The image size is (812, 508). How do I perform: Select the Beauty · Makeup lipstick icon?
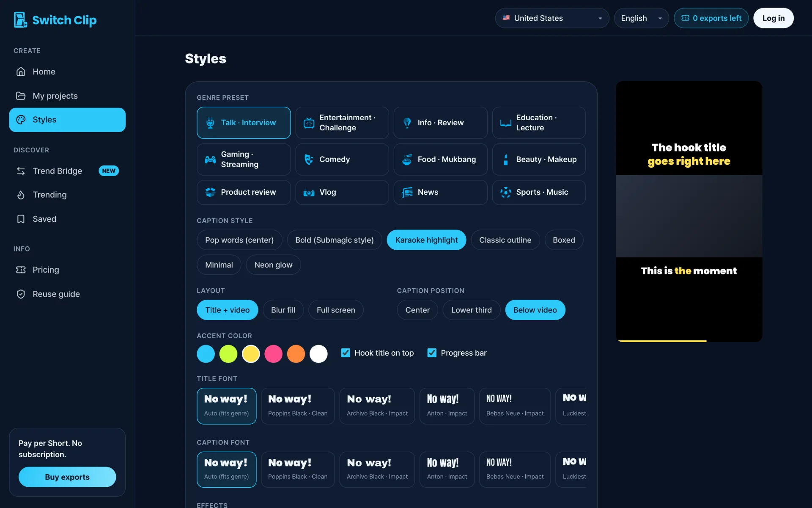click(x=505, y=160)
